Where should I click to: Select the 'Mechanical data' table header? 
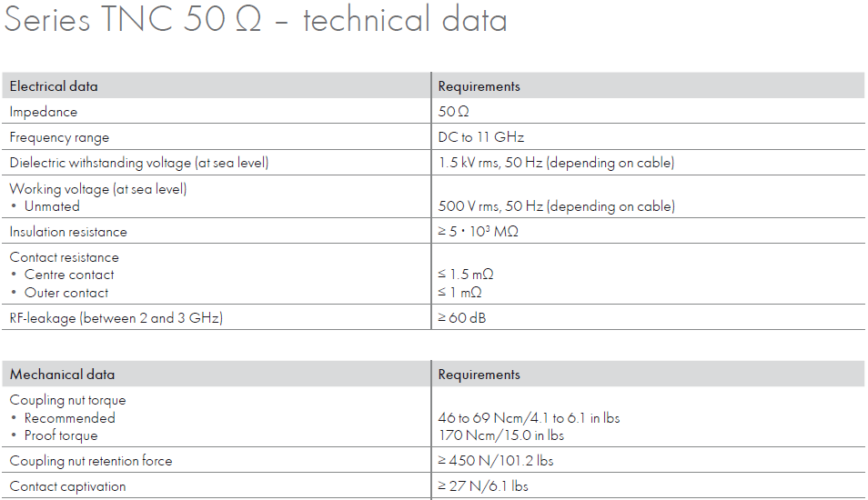pyautogui.click(x=62, y=375)
